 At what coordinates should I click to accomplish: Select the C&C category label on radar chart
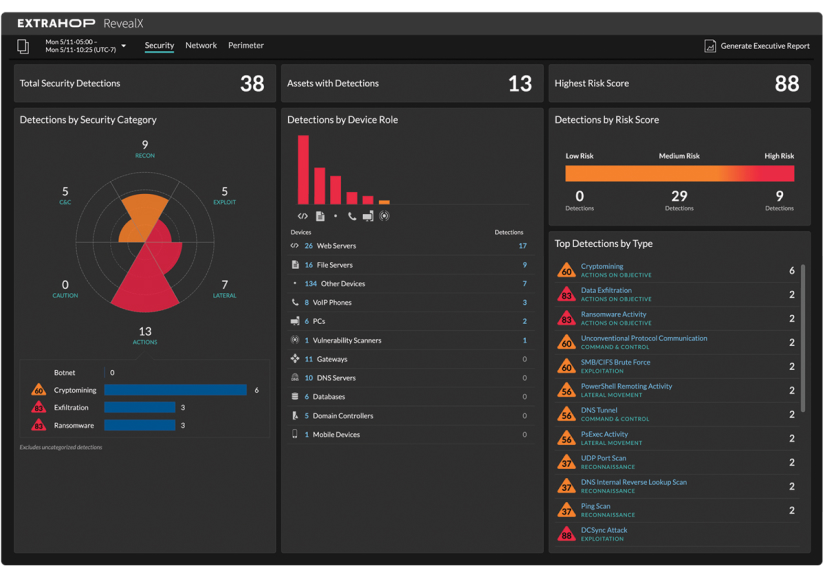pos(65,203)
